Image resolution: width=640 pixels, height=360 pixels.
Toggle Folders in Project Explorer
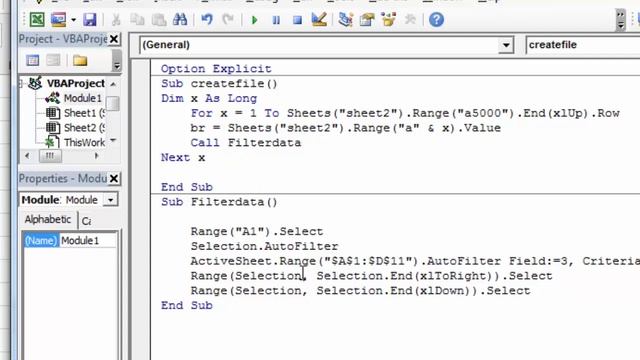tap(80, 60)
